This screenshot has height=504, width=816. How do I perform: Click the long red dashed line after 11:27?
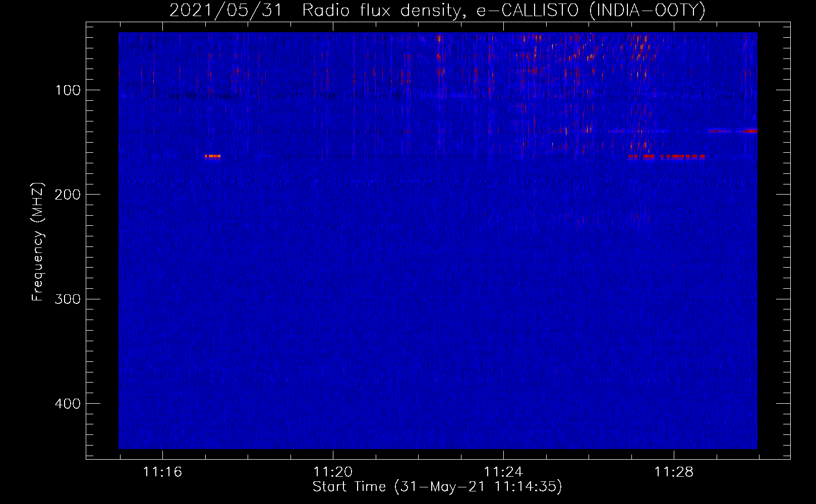pyautogui.click(x=666, y=157)
